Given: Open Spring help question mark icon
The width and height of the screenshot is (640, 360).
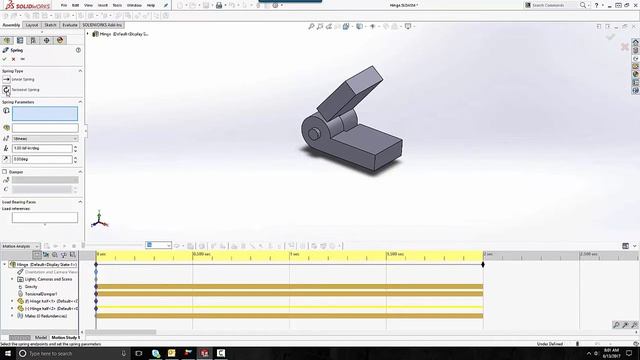Looking at the screenshot, I should 78,50.
